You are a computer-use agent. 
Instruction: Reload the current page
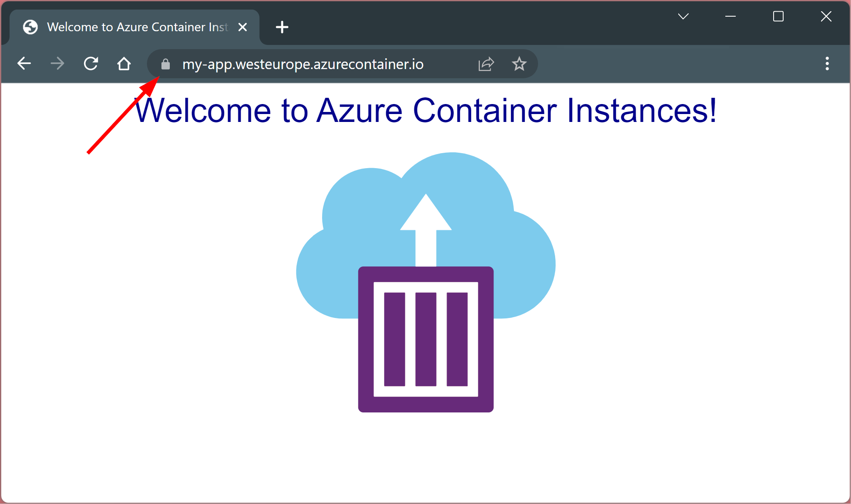[x=91, y=64]
